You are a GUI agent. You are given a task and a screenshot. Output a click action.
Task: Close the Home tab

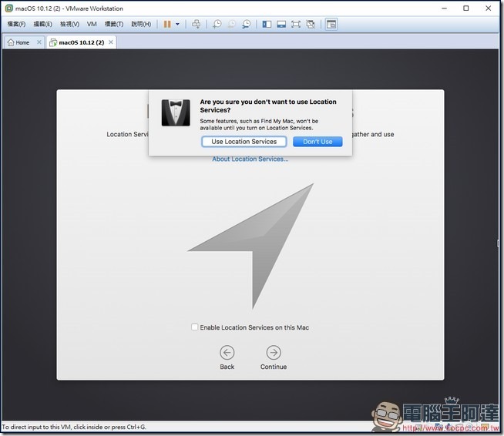[39, 42]
